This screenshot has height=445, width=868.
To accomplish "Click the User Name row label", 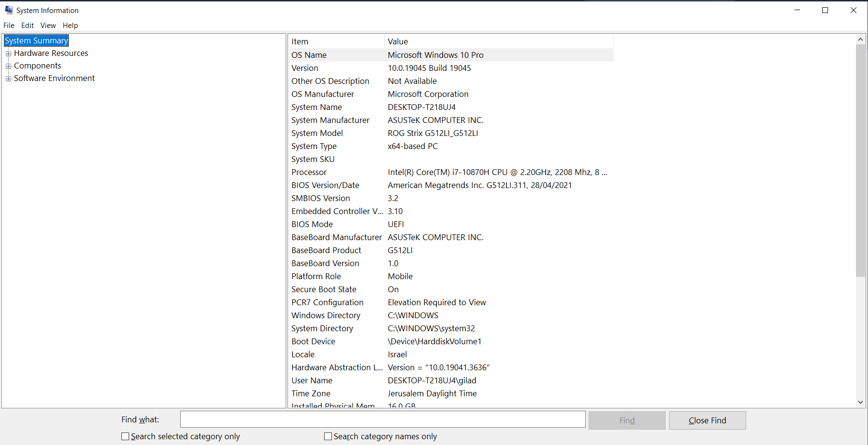I will pyautogui.click(x=312, y=380).
